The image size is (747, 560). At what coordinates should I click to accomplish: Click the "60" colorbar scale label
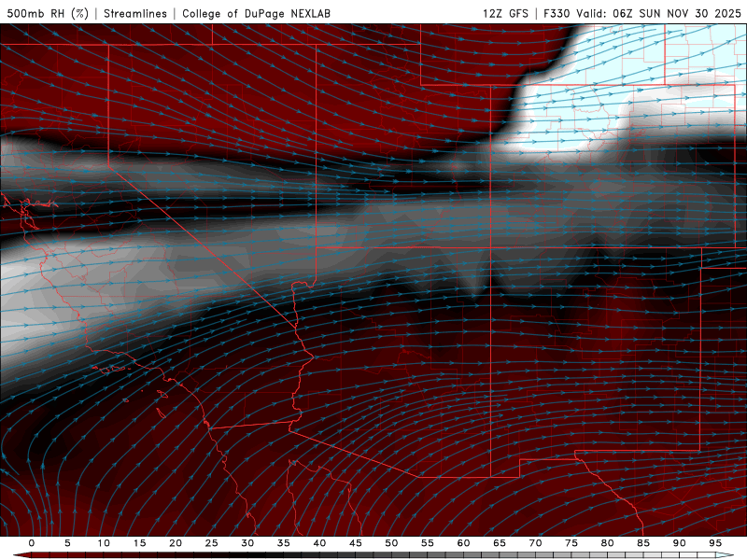463,543
